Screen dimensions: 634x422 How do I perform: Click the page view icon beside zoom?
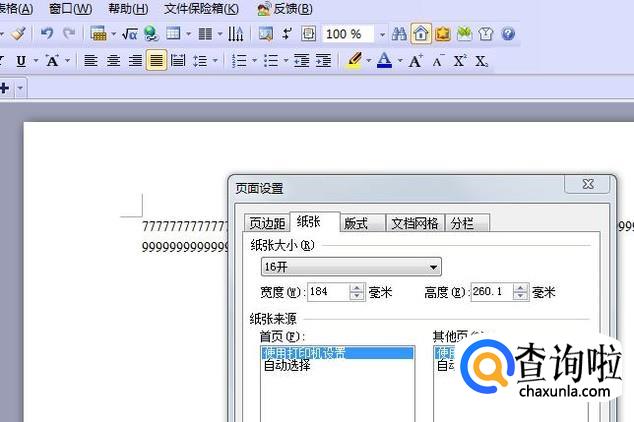[309, 34]
